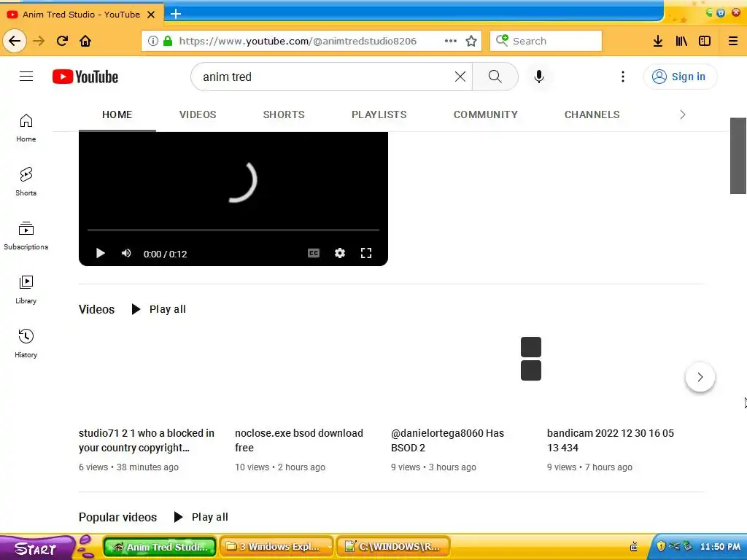Image resolution: width=747 pixels, height=560 pixels.
Task: Open page actions three-dot menu in address bar
Action: [x=450, y=41]
